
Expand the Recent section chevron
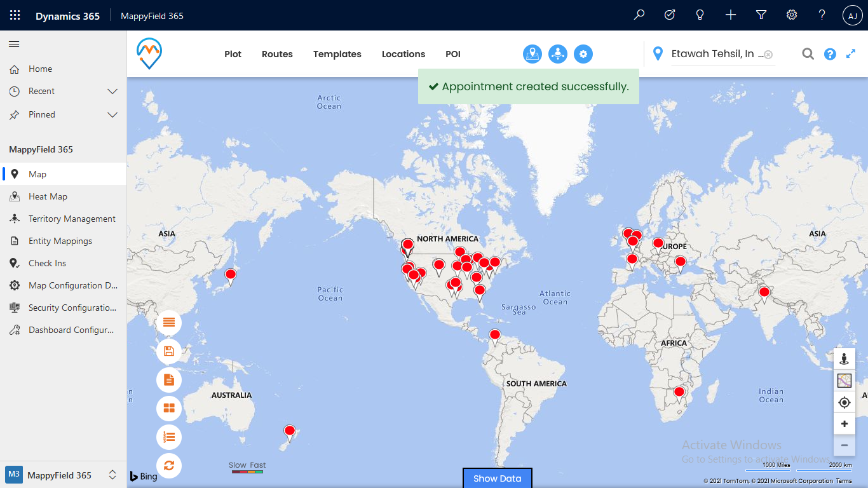click(112, 91)
